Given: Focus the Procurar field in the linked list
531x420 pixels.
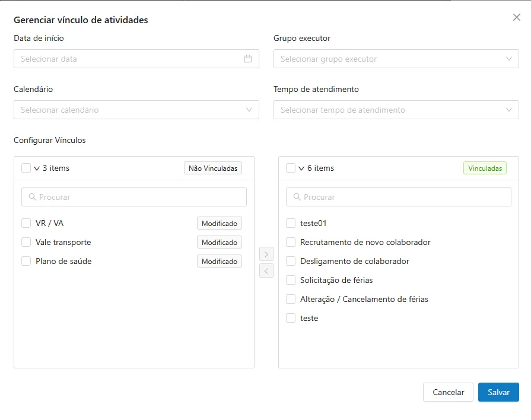Looking at the screenshot, I should click(399, 197).
